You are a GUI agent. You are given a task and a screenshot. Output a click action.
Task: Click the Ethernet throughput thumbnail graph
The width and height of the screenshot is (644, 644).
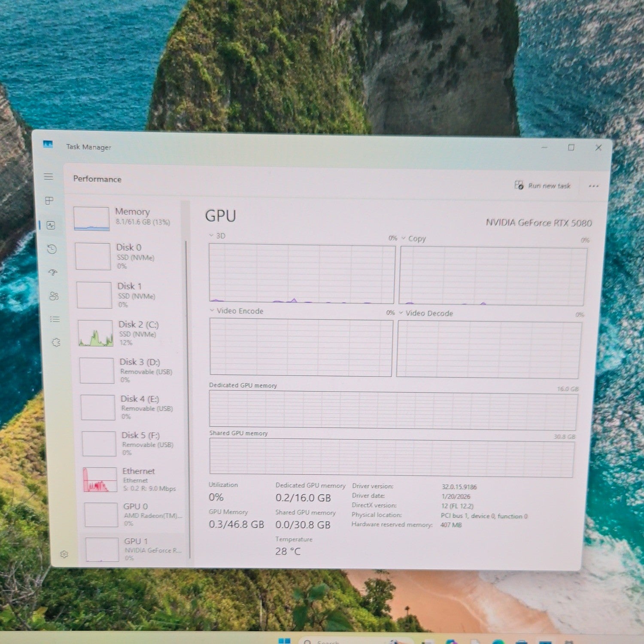coord(100,480)
